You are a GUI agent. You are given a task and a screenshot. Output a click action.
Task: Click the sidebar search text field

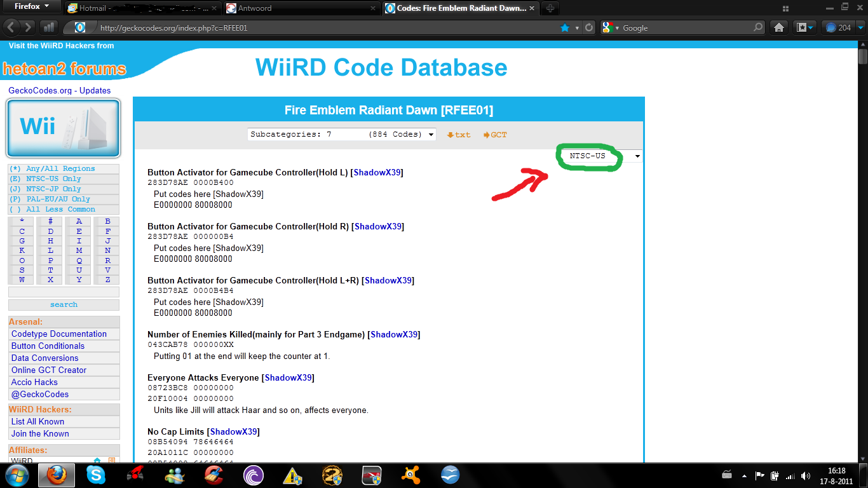pyautogui.click(x=64, y=292)
